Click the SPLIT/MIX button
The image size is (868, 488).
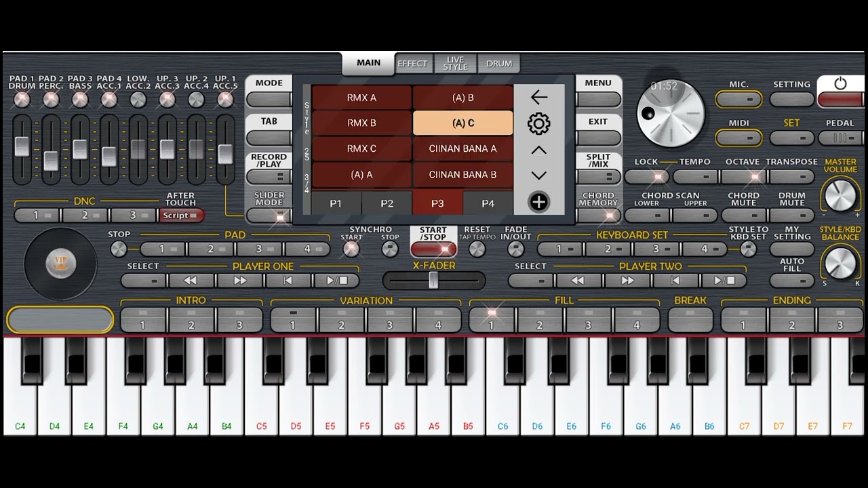coord(598,177)
